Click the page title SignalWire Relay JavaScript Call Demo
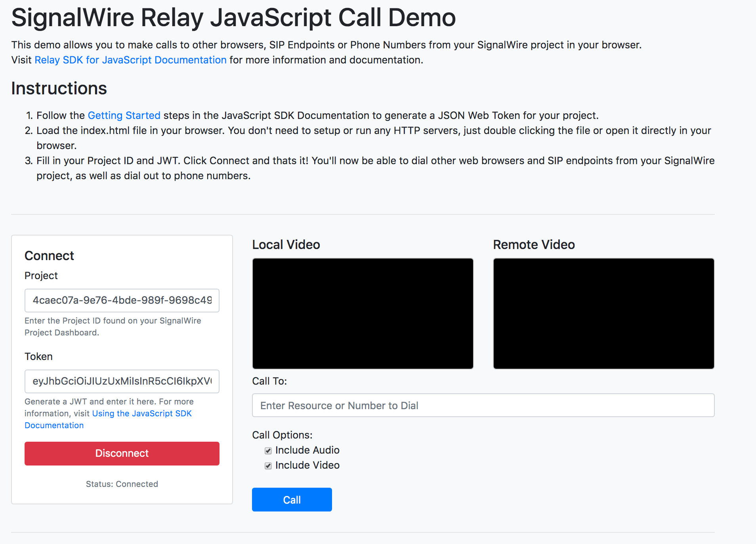756x544 pixels. coord(233,17)
